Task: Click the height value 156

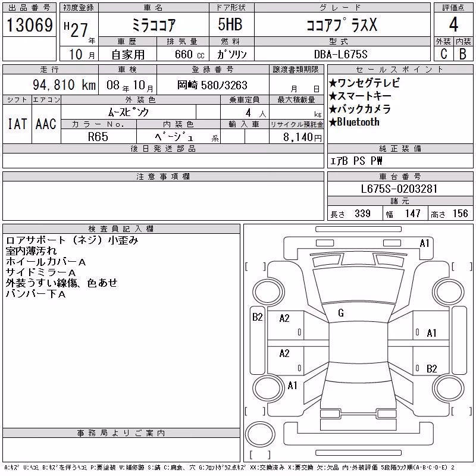Action: coord(460,214)
